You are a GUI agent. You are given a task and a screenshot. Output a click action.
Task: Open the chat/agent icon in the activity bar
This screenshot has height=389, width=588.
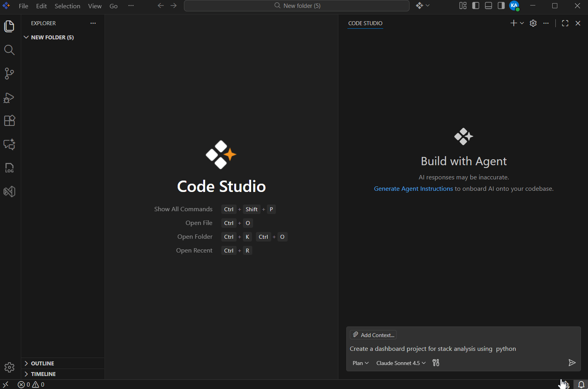pyautogui.click(x=9, y=144)
